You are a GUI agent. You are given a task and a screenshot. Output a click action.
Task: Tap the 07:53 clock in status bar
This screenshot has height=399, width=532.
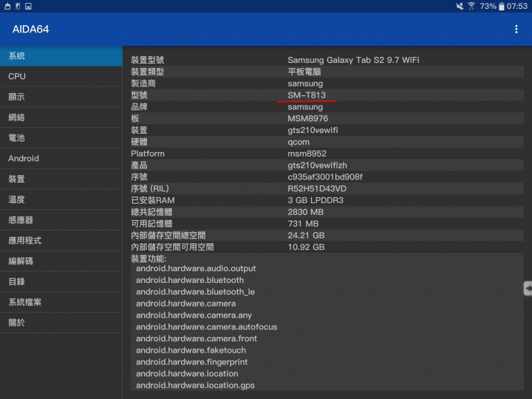tap(516, 6)
